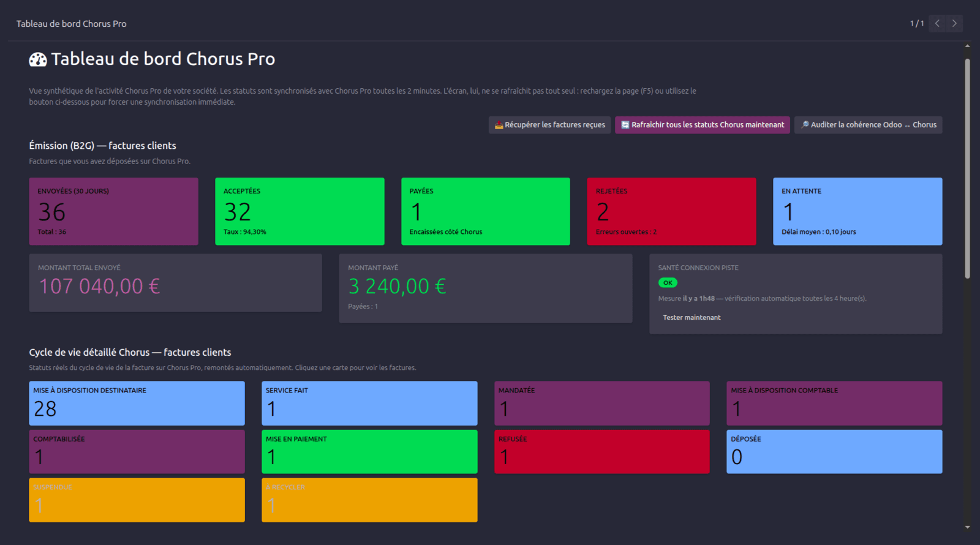Image resolution: width=980 pixels, height=545 pixels.
Task: Click the Montant total envoyé 107 040,00 €
Action: (x=100, y=286)
